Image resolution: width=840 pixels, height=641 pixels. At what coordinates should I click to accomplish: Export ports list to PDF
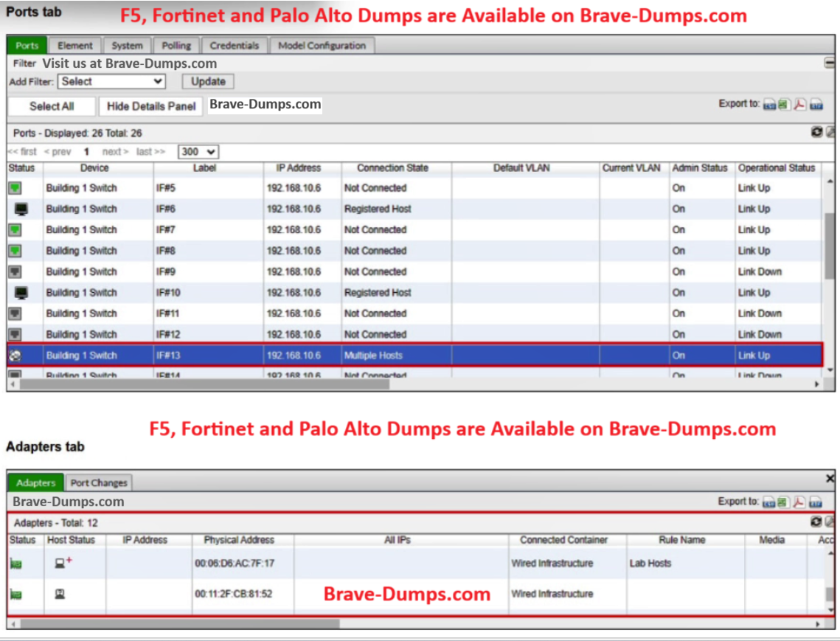point(799,105)
